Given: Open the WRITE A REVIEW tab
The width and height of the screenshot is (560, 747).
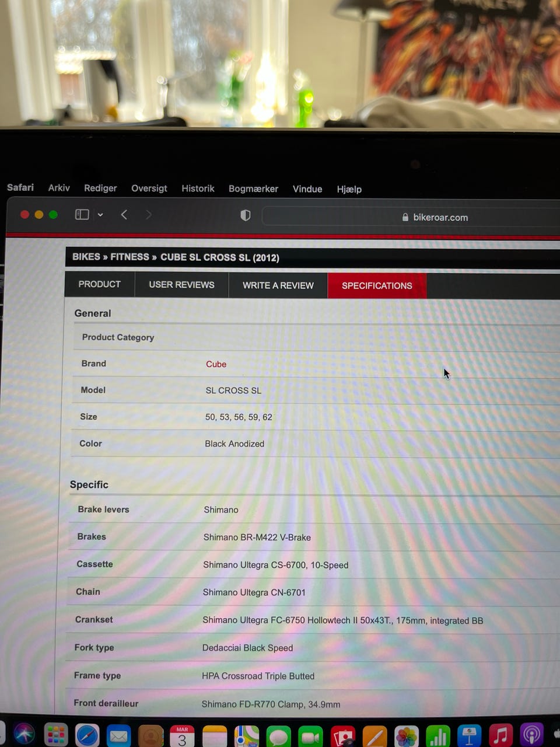Looking at the screenshot, I should (x=278, y=285).
